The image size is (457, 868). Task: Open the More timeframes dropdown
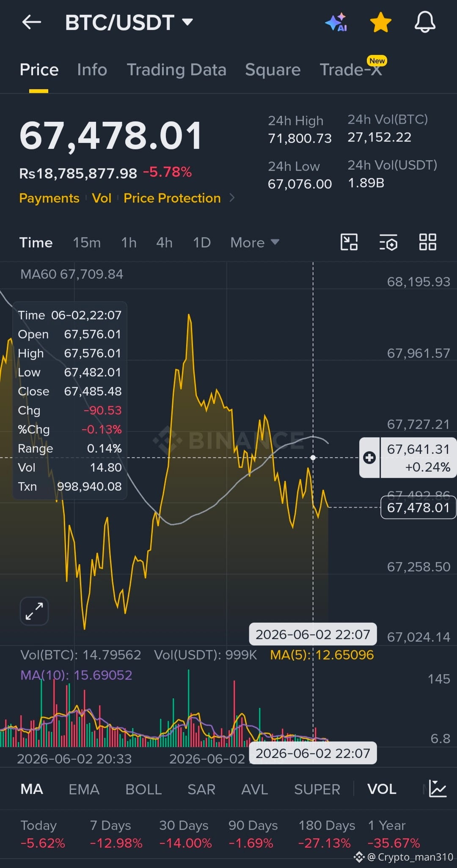point(255,242)
